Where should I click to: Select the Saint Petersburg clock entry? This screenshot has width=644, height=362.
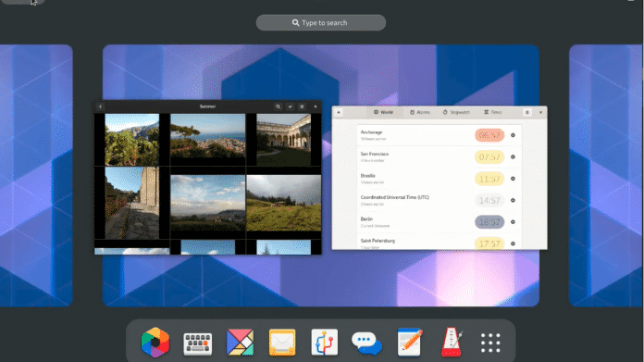click(x=440, y=243)
